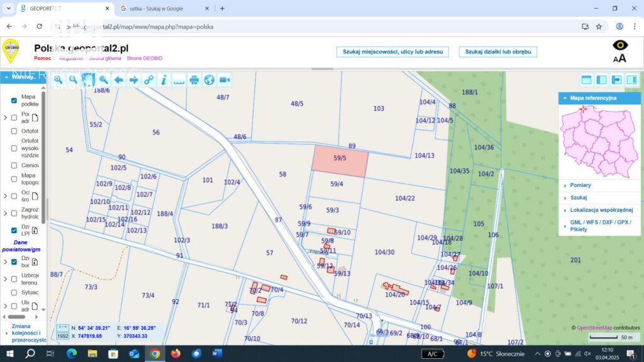Collapse the Mapa referencyjna panel
The image size is (644, 362).
565,98
